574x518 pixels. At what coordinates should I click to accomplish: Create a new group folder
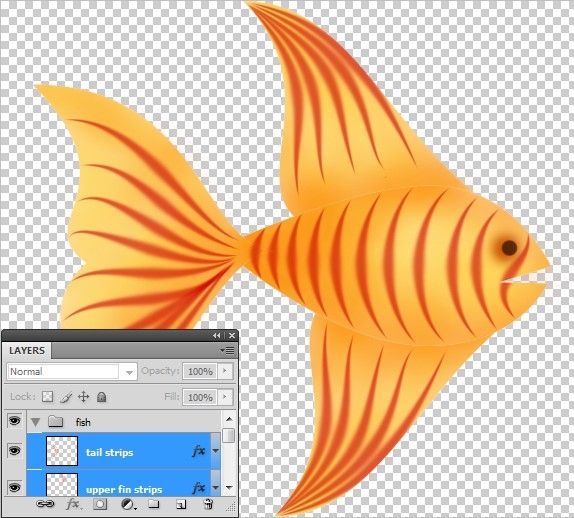point(154,504)
